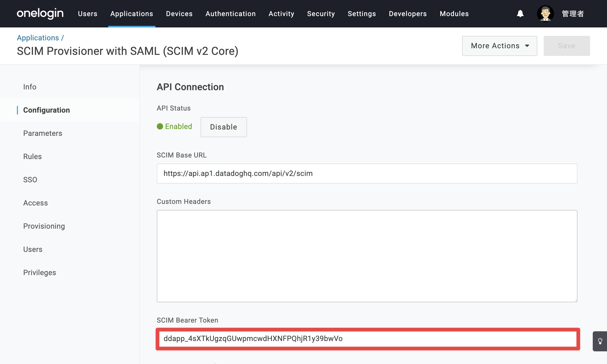607x364 pixels.
Task: Open the user avatar menu
Action: (x=545, y=13)
